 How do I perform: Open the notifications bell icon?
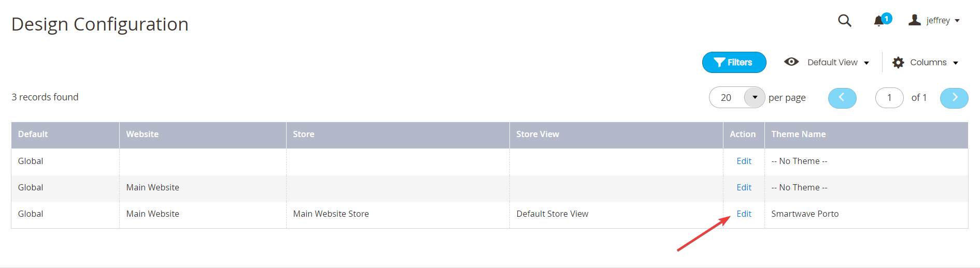pos(879,21)
